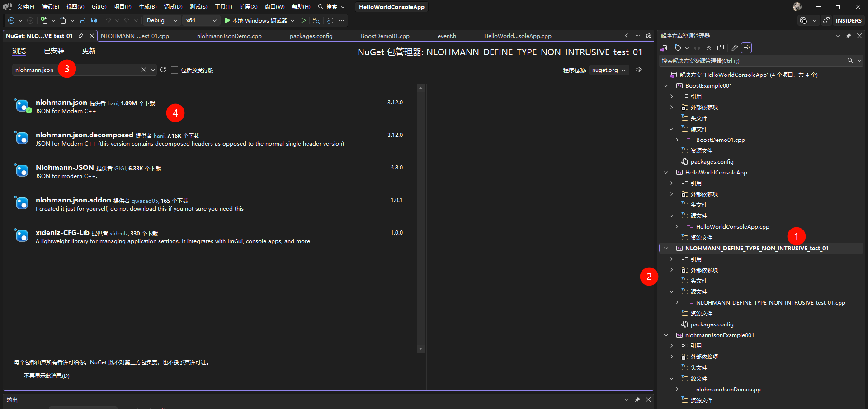The height and width of the screenshot is (409, 868).
Task: Select the nlohmann.json.addon package
Action: click(210, 204)
